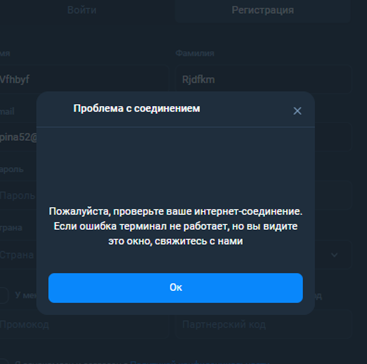
Task: Toggle the checkbox left of the dialog
Action: point(3,295)
